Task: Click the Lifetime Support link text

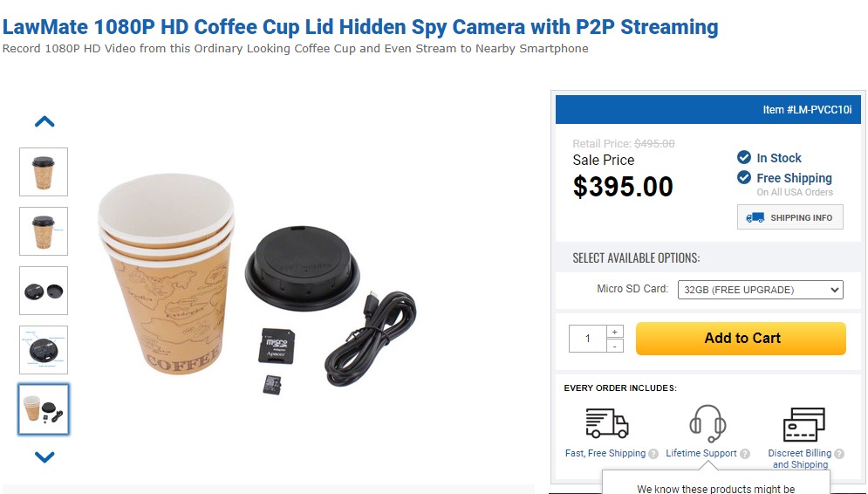Action: pos(701,453)
